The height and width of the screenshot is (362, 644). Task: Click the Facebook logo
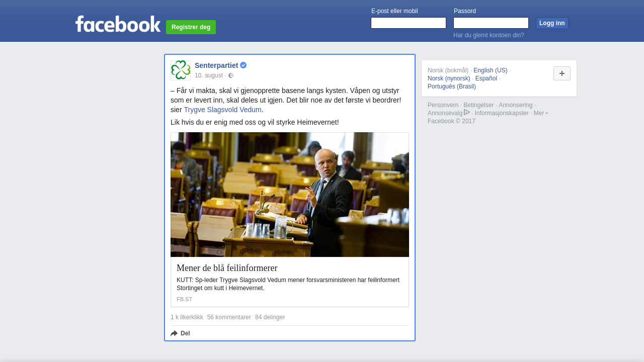118,24
